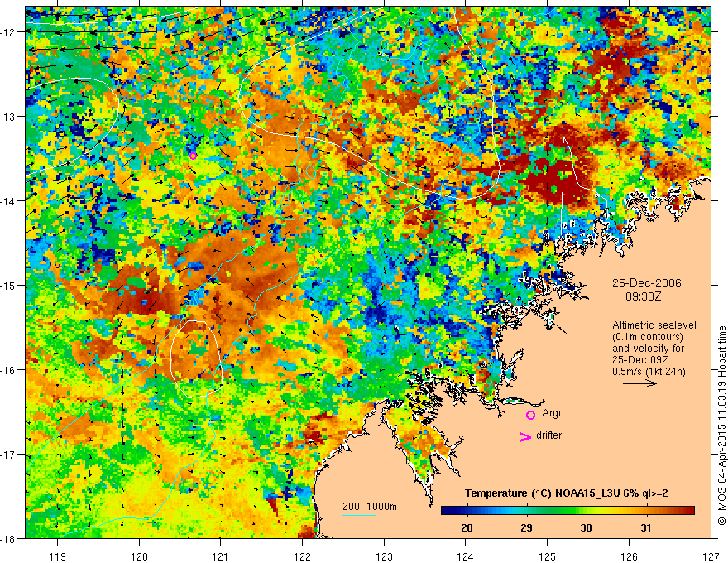Click the Temperature NOAA15_L3U colorbar title
The height and width of the screenshot is (563, 728).
pyautogui.click(x=567, y=493)
